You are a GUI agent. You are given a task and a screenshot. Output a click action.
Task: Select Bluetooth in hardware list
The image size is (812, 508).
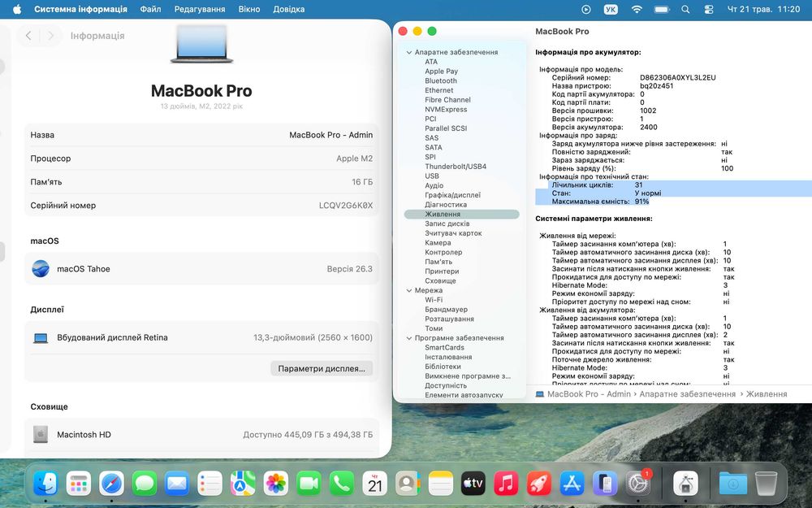coord(441,80)
